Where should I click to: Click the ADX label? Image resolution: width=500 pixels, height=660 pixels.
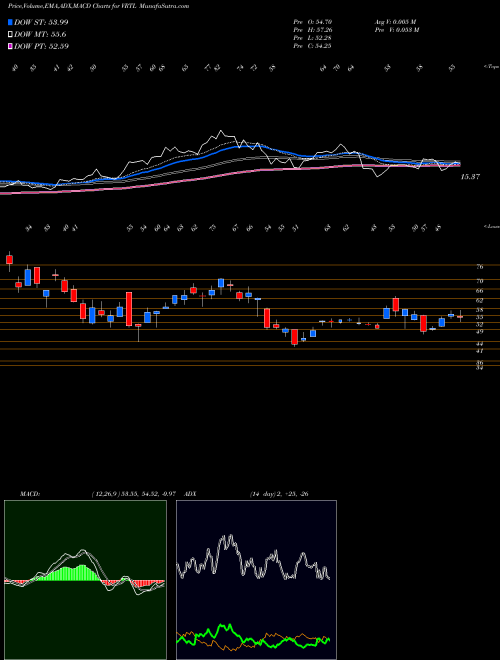coord(190,494)
